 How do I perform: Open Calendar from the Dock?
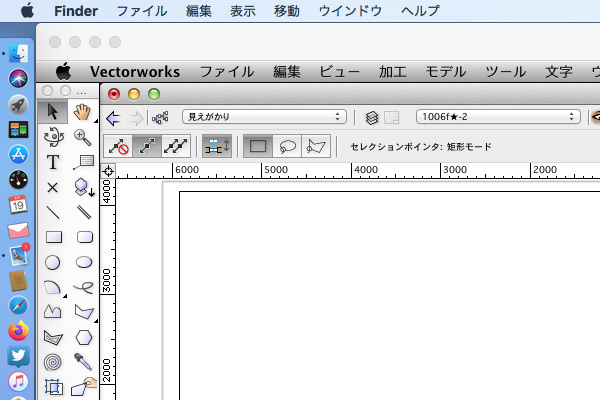[18, 204]
